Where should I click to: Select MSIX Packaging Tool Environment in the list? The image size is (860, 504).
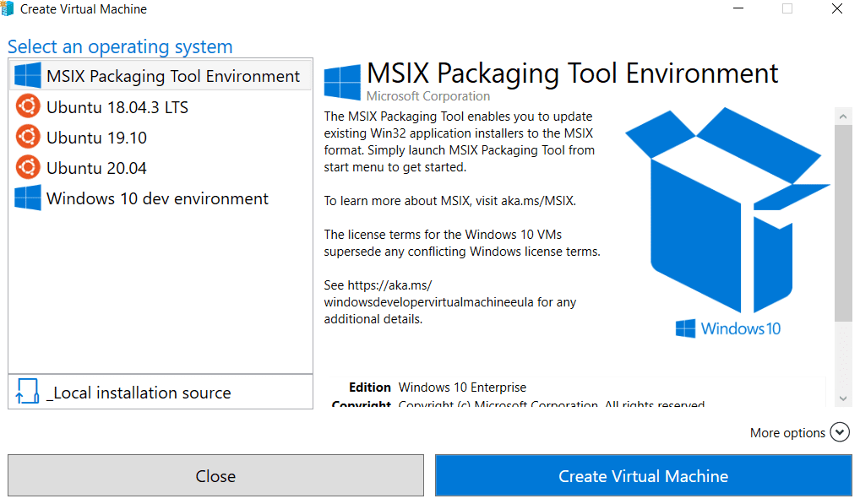pyautogui.click(x=161, y=76)
